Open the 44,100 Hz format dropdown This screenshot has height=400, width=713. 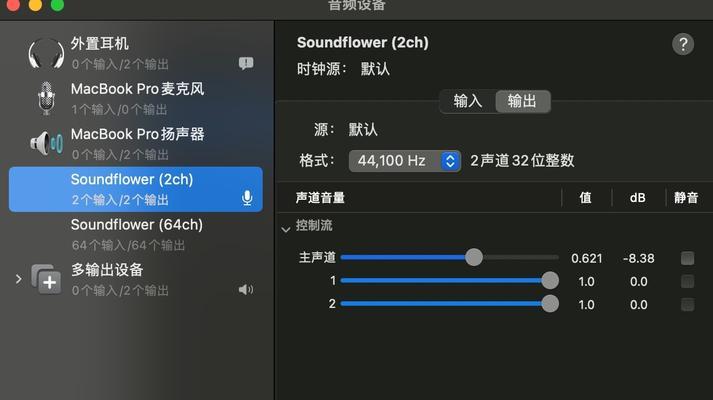405,161
